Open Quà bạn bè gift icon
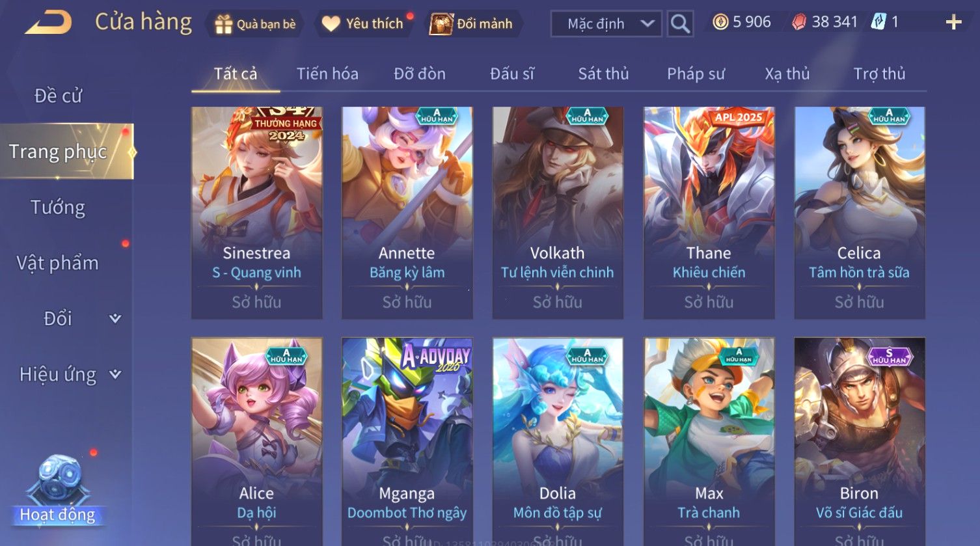 point(224,24)
